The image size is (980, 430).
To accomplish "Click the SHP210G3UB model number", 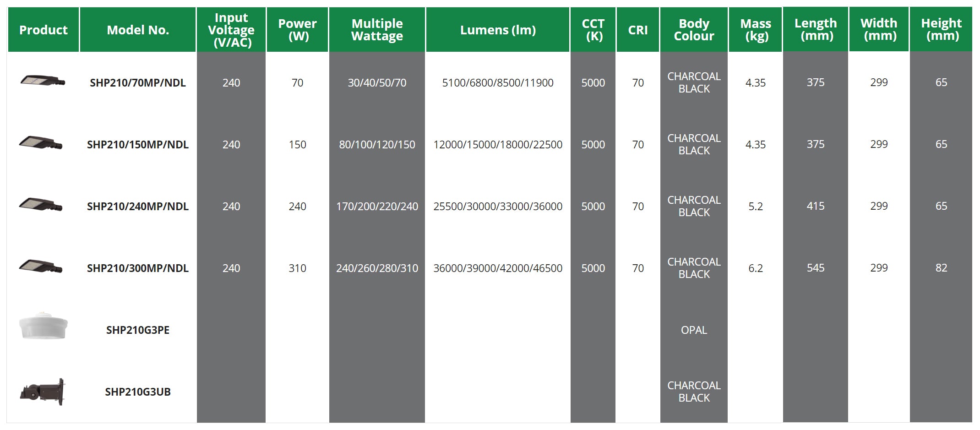I will click(x=138, y=392).
